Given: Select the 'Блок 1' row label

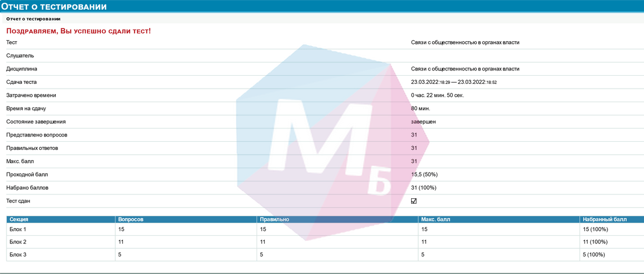Looking at the screenshot, I should tap(18, 229).
